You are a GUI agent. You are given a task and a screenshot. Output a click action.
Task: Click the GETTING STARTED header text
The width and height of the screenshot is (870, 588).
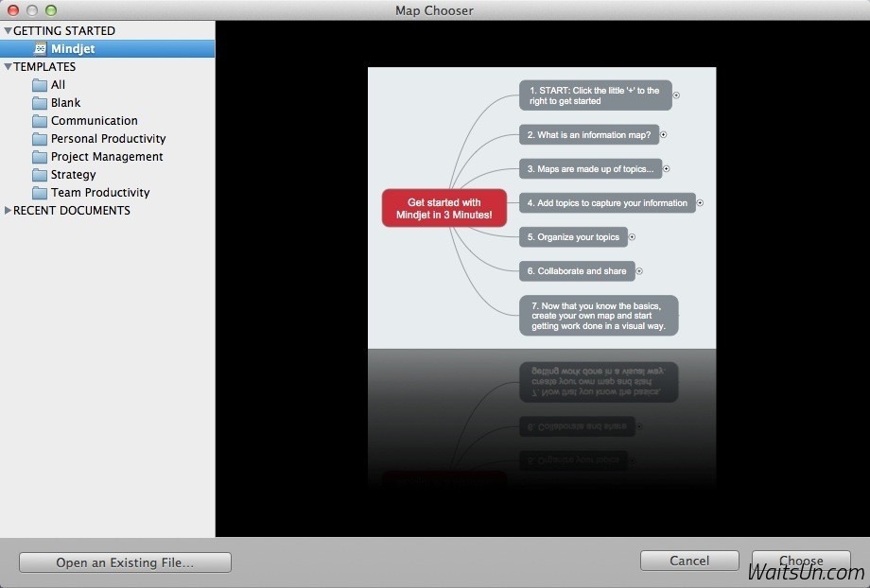click(x=64, y=31)
